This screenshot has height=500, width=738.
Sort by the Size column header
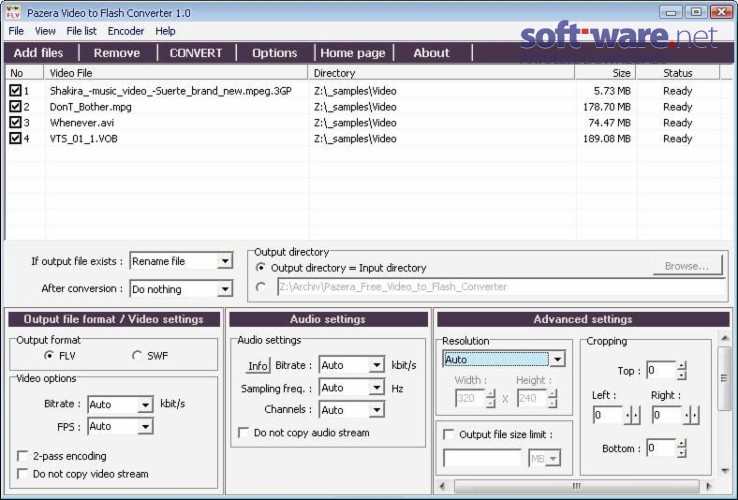click(x=605, y=73)
